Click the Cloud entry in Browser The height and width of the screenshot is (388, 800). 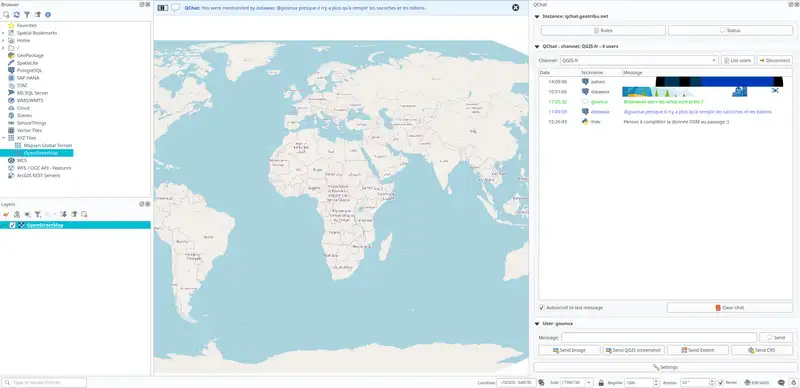coord(23,108)
